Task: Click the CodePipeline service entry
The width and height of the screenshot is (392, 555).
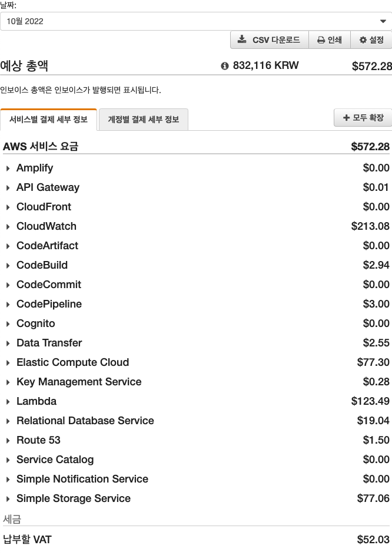Action: point(49,304)
